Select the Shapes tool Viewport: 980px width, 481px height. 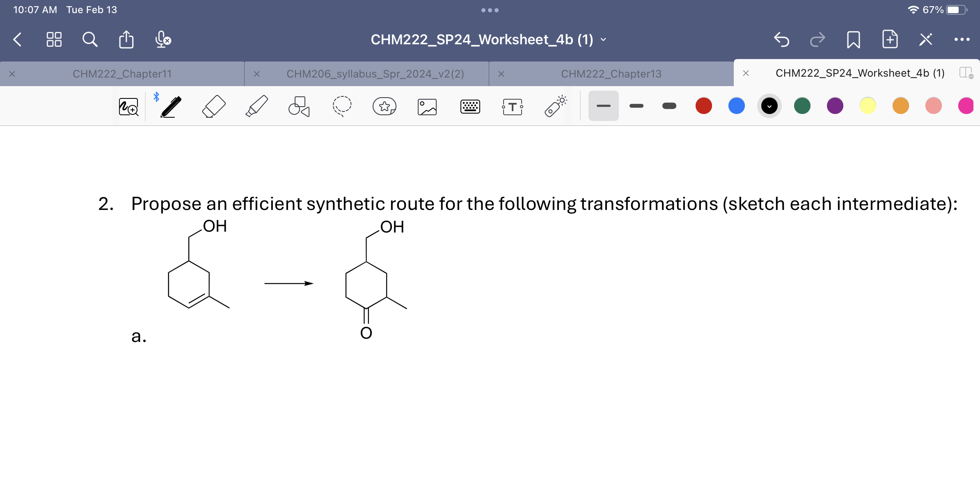pyautogui.click(x=299, y=107)
